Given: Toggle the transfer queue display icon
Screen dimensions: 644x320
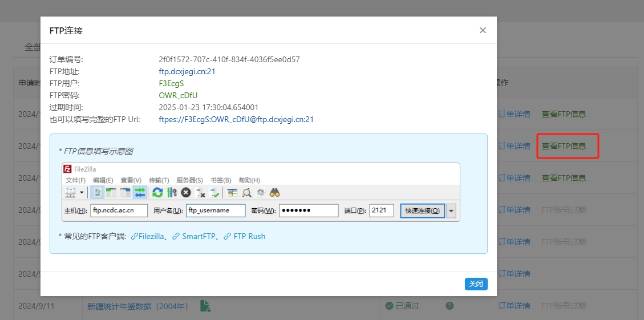Looking at the screenshot, I should pyautogui.click(x=140, y=192).
